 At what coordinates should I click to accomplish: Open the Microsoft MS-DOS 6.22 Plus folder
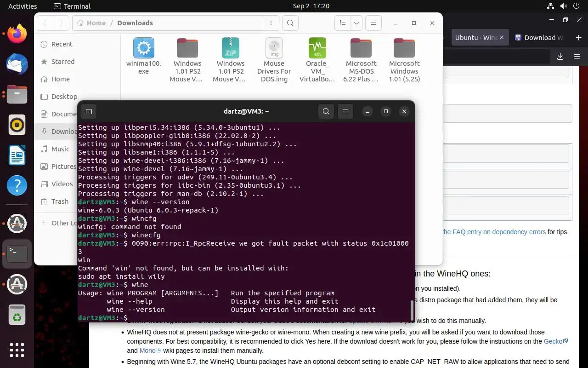pos(361,60)
